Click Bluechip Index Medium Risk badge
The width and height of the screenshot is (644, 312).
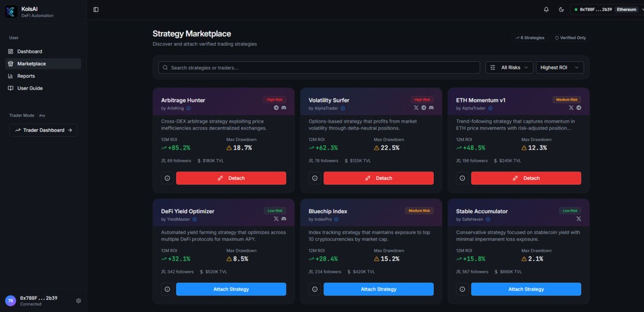click(x=419, y=211)
